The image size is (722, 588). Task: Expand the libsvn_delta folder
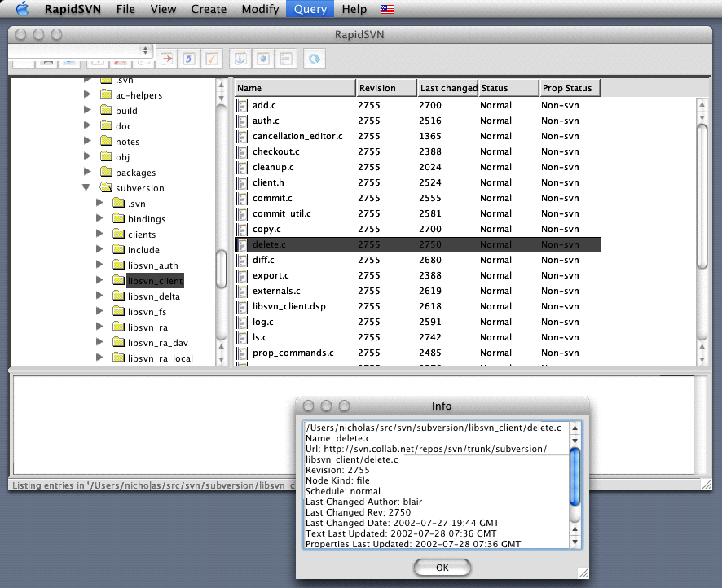coord(99,296)
